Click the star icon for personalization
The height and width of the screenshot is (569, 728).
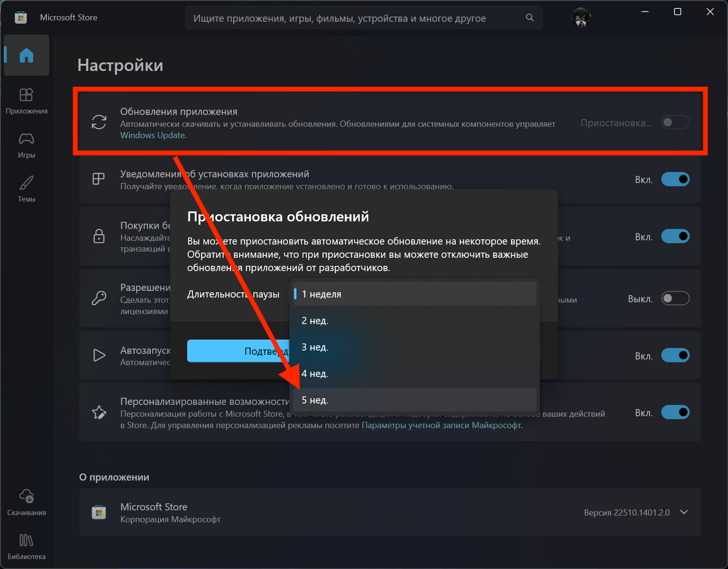click(x=99, y=412)
